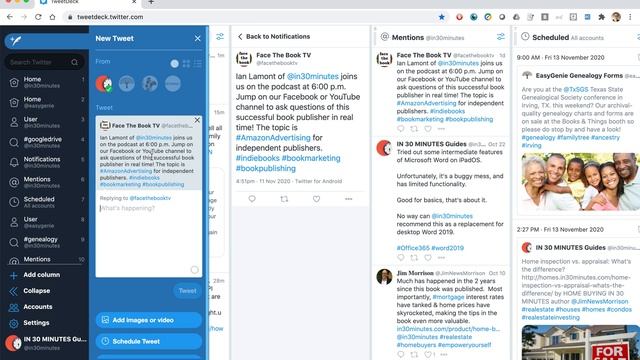Jump to the #googledrive search column
This screenshot has width=640, height=360.
click(44, 142)
